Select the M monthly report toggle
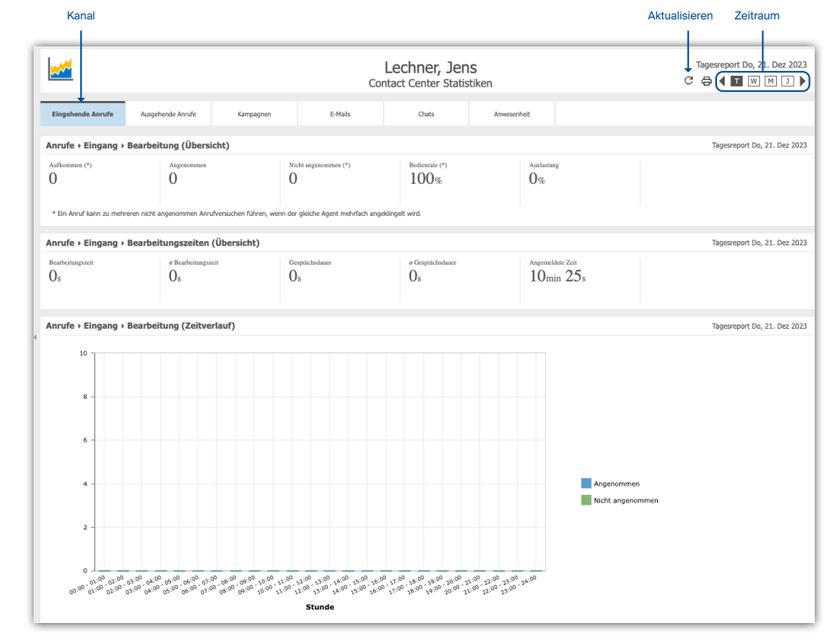 click(770, 81)
